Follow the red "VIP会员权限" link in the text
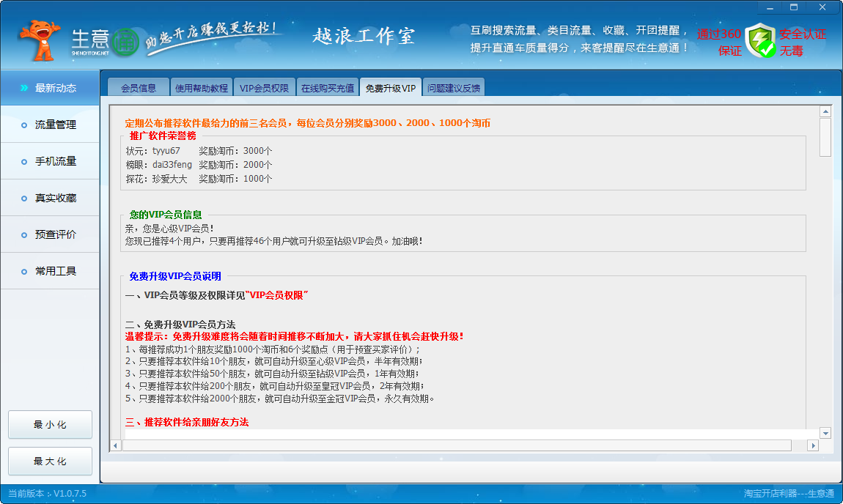843x504 pixels. click(x=277, y=295)
